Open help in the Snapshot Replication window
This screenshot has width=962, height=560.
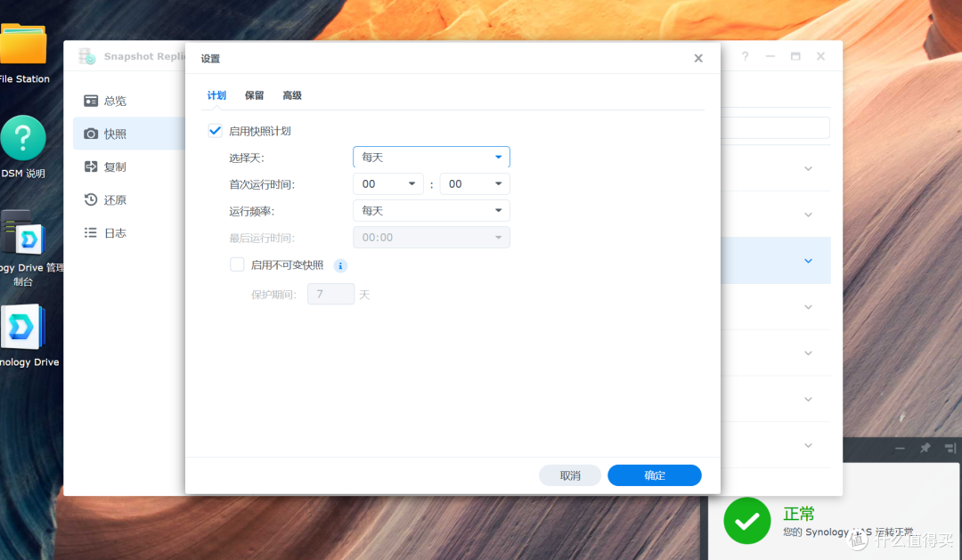coord(745,56)
